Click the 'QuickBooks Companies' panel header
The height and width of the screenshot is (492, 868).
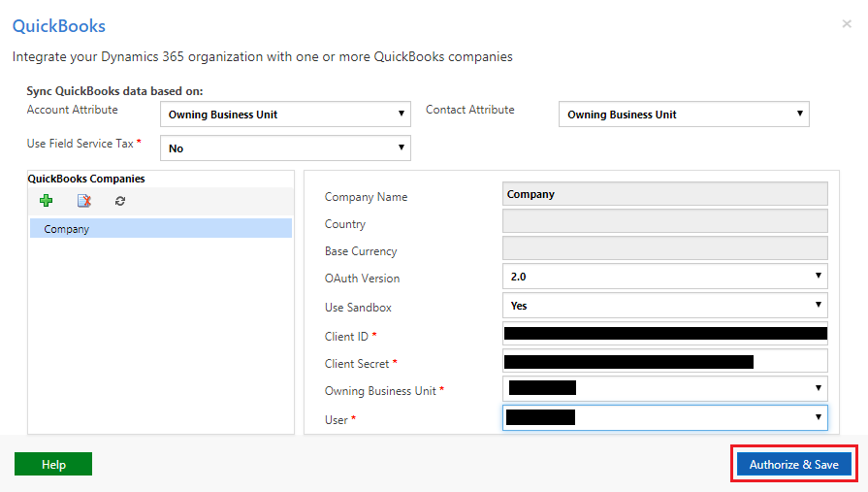pyautogui.click(x=86, y=179)
